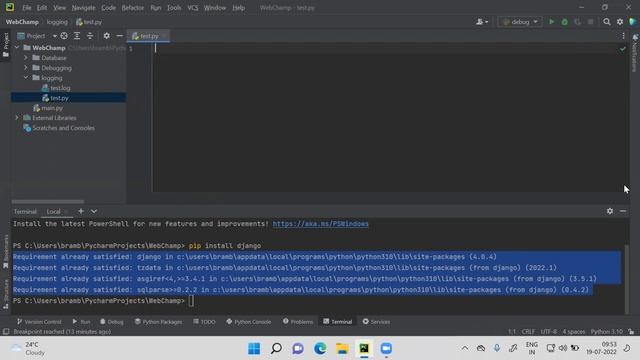This screenshot has height=360, width=640.
Task: Open Run tool window
Action: point(81,322)
